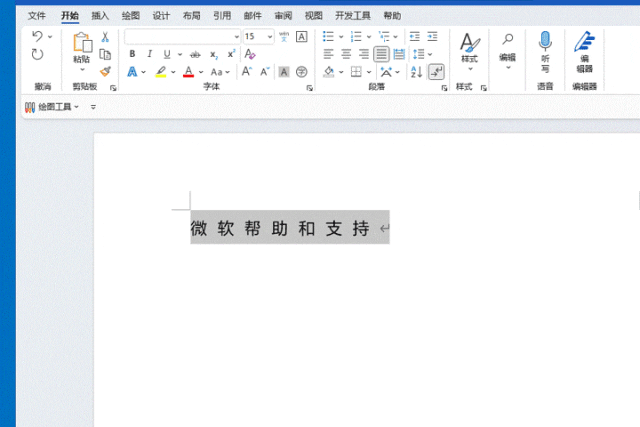
Task: Apply the yellow highlight color
Action: pos(161,72)
